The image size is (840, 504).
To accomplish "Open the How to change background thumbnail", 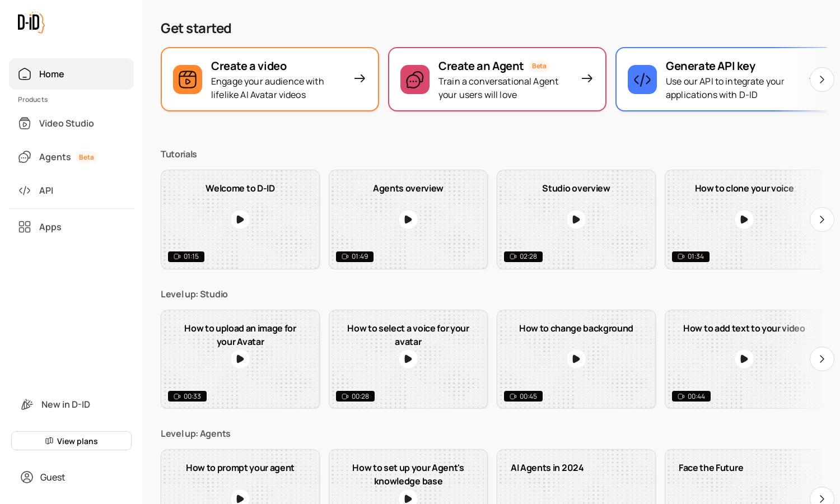I will 576,360.
